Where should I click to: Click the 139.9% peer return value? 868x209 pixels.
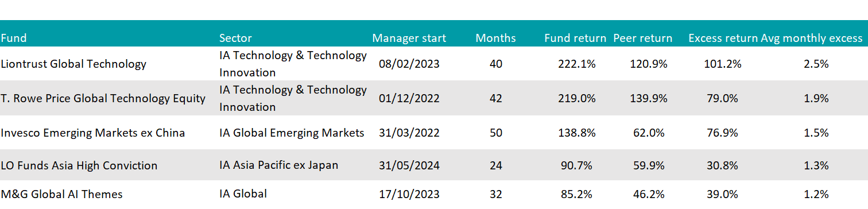click(649, 98)
